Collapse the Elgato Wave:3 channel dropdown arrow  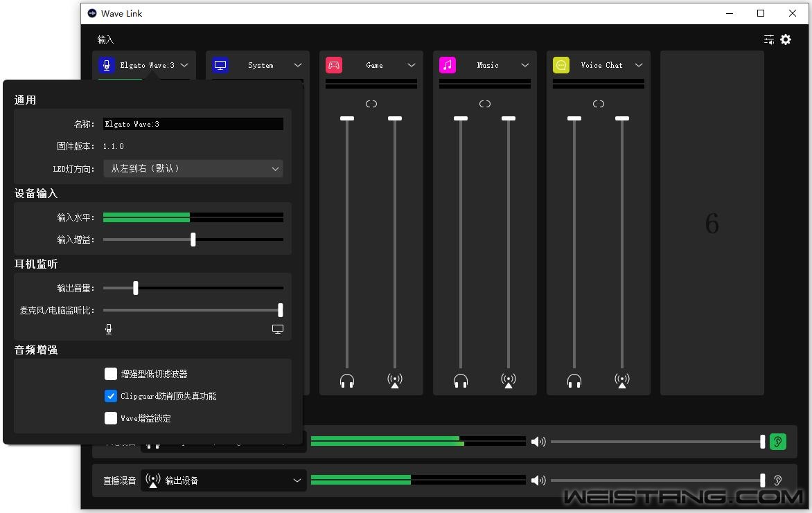(184, 65)
